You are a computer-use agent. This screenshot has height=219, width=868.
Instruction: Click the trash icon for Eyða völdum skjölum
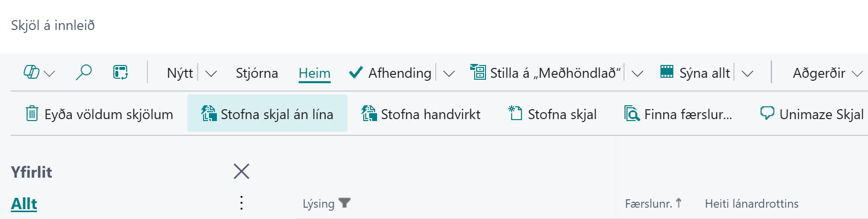[x=32, y=114]
